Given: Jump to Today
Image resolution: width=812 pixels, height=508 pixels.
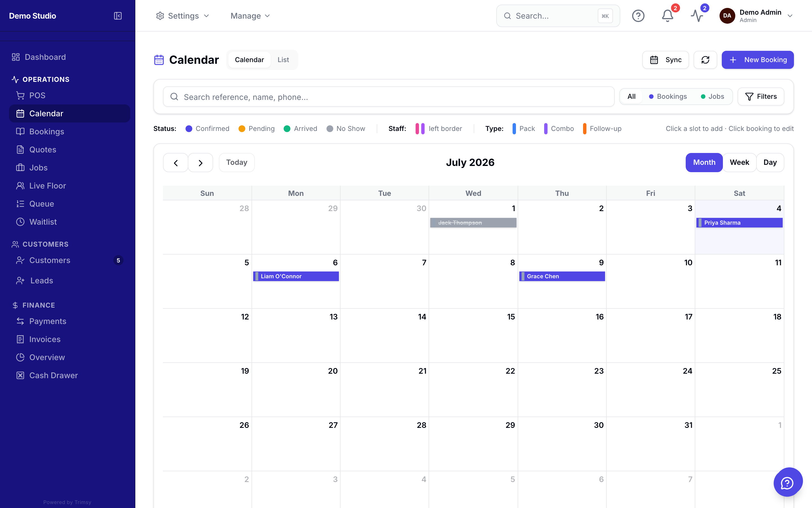Looking at the screenshot, I should coord(237,163).
